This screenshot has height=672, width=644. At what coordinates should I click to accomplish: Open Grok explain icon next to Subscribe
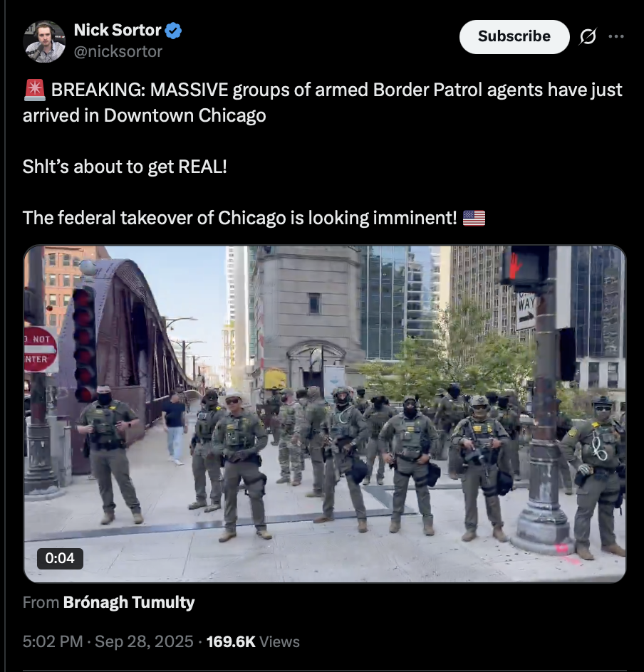pyautogui.click(x=588, y=37)
